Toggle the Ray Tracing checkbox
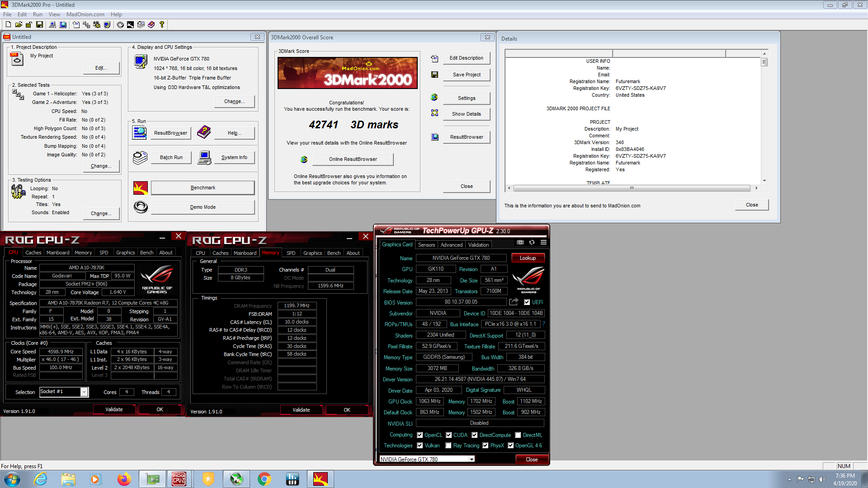The height and width of the screenshot is (488, 868). tap(448, 446)
